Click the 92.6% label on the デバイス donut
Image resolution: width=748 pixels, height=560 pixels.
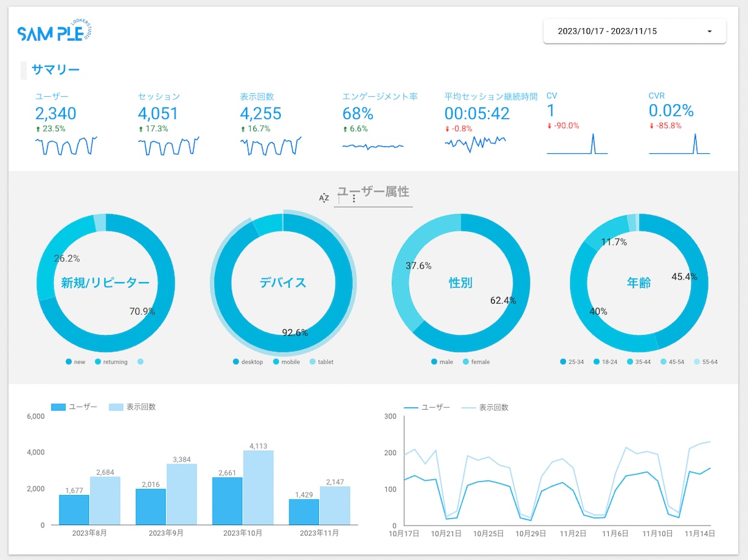tap(295, 333)
